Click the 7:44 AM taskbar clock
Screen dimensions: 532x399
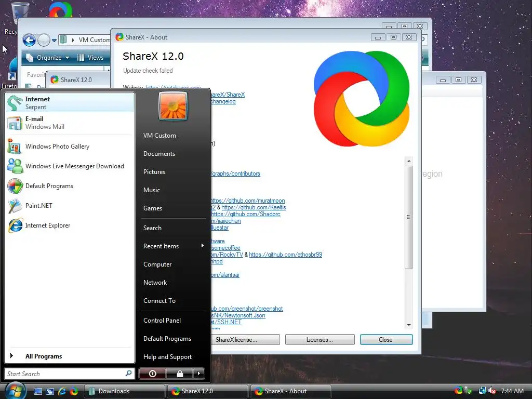(512, 391)
